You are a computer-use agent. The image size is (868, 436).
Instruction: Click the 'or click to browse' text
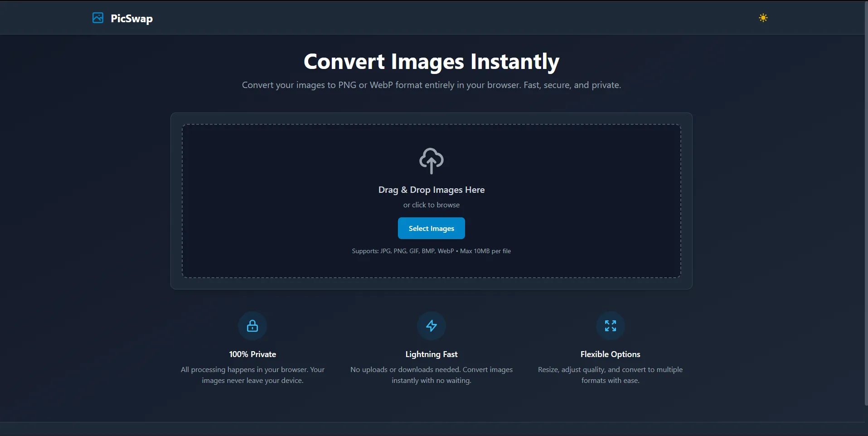point(431,205)
